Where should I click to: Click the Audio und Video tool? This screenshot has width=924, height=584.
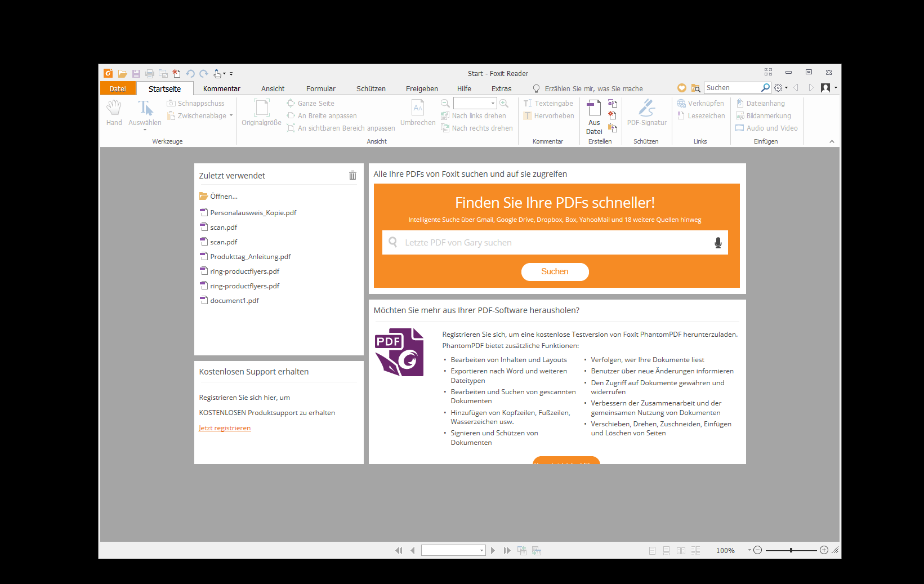click(x=767, y=128)
